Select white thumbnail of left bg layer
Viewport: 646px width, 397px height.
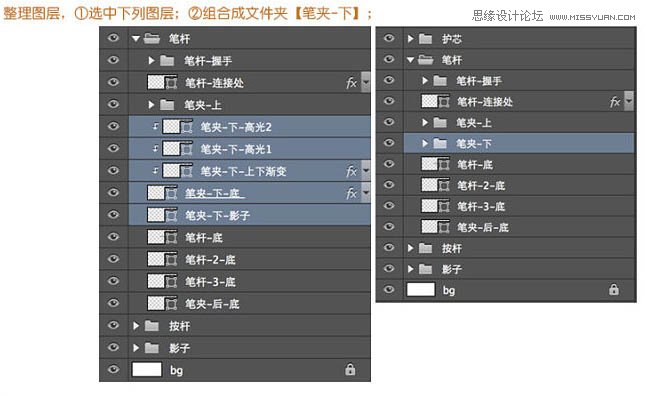pyautogui.click(x=147, y=369)
